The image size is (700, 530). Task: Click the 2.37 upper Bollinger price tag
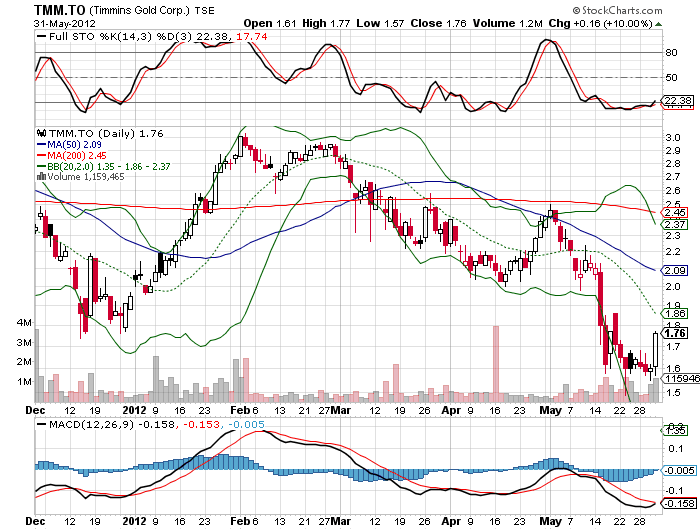(675, 225)
